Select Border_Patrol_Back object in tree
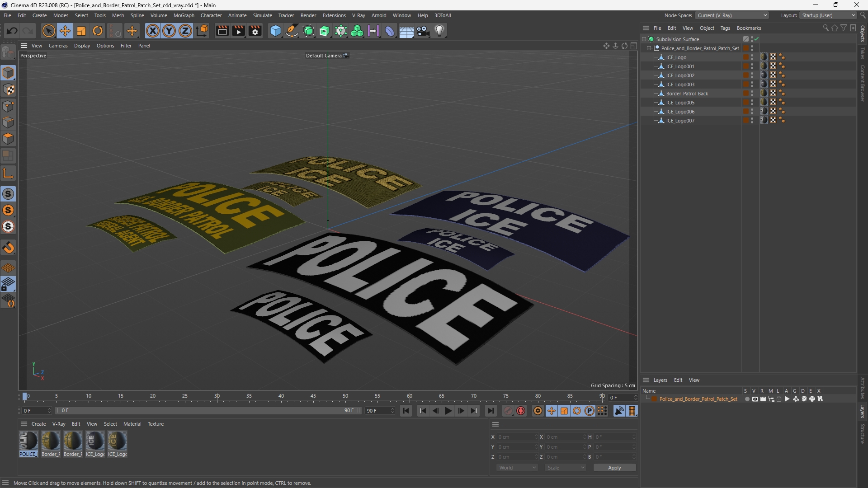 [x=687, y=94]
